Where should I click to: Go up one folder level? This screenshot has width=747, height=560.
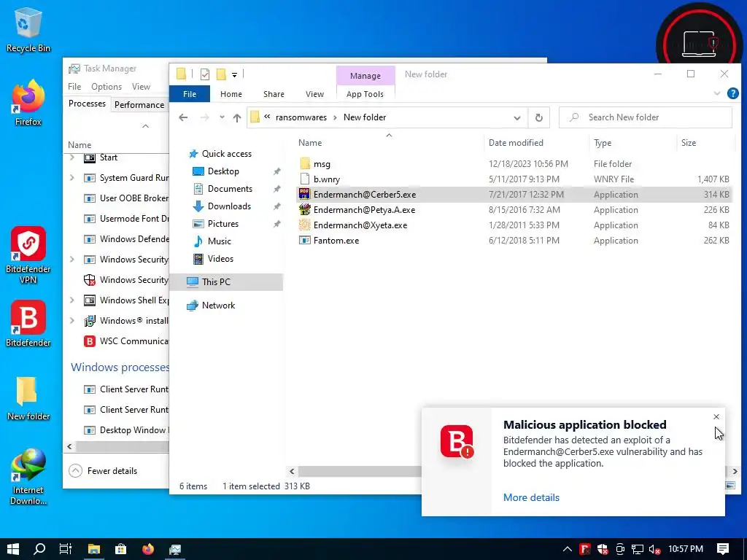pos(237,117)
